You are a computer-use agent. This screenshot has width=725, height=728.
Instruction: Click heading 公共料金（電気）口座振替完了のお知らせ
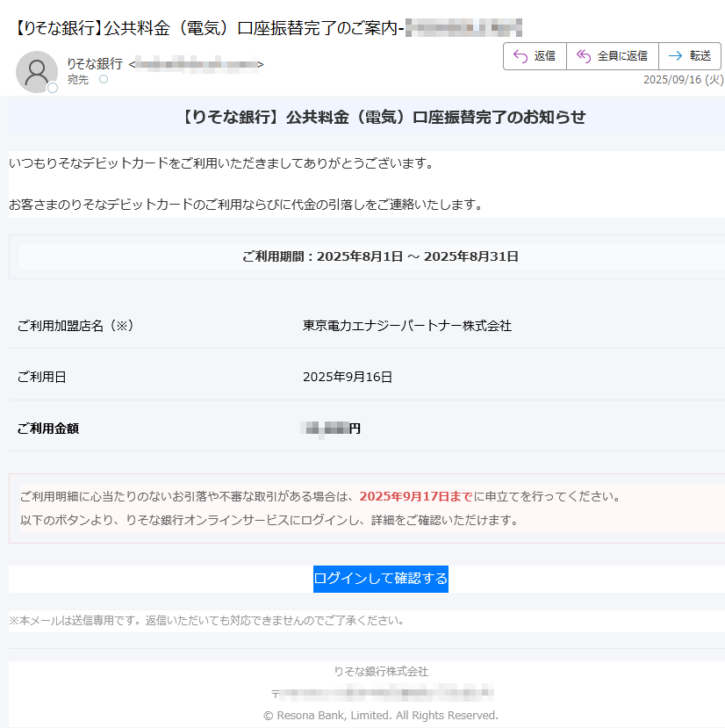tap(383, 117)
